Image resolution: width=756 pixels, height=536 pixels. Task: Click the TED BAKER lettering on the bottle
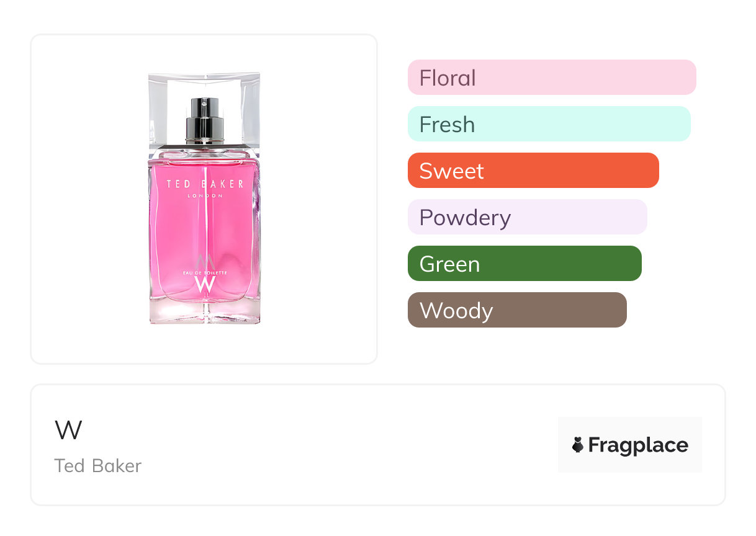(205, 184)
